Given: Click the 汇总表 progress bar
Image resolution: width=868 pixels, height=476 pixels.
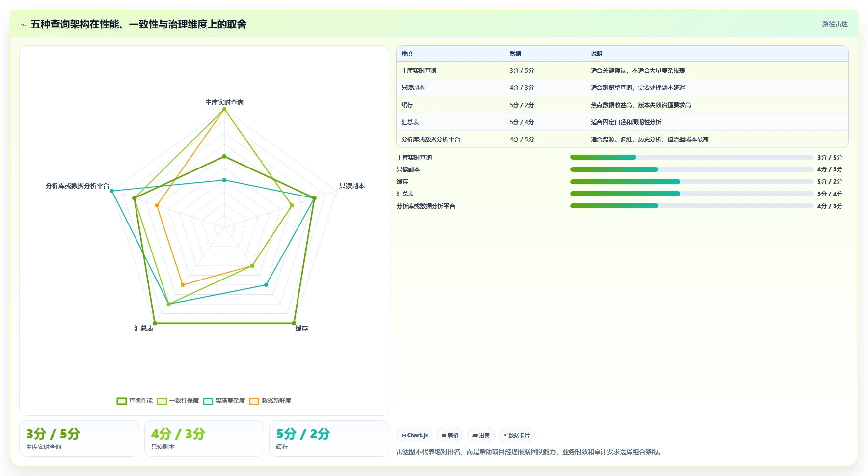Looking at the screenshot, I should pos(692,194).
